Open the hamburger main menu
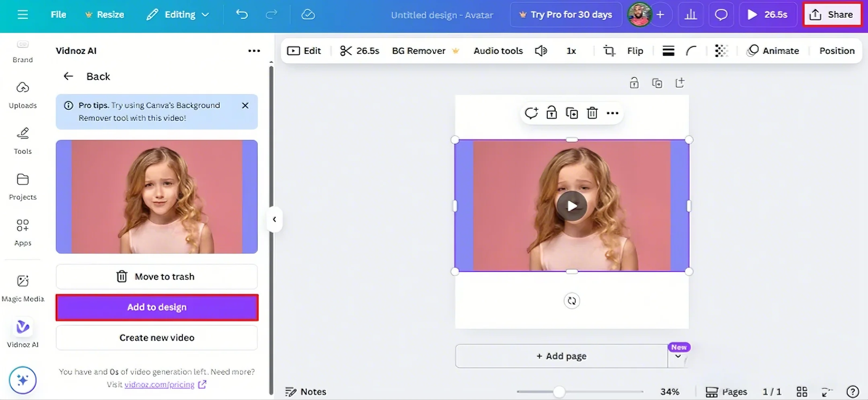 tap(23, 14)
